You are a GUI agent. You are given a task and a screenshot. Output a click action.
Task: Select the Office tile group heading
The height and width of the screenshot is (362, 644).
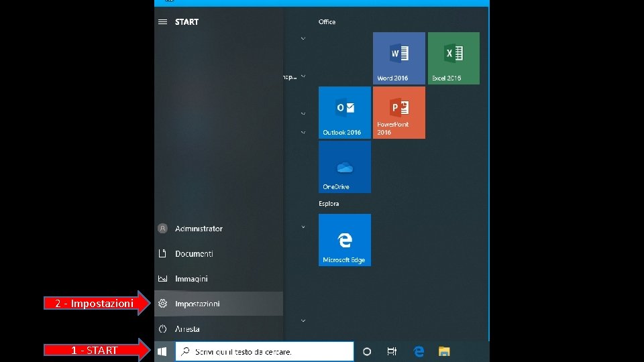[327, 21]
